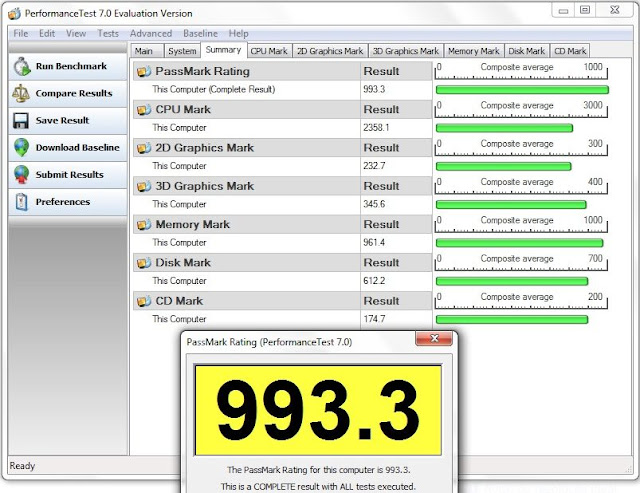
Task: Click the Memory Mark green result bar
Action: click(x=520, y=243)
